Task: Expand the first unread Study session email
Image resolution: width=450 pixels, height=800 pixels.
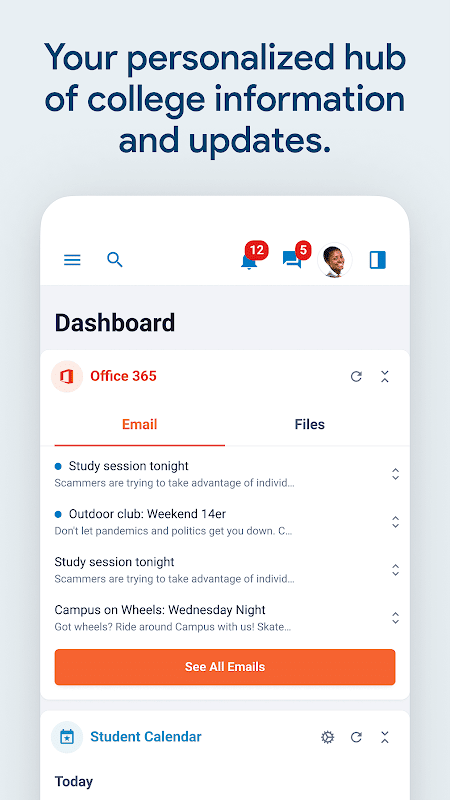Action: 395,473
